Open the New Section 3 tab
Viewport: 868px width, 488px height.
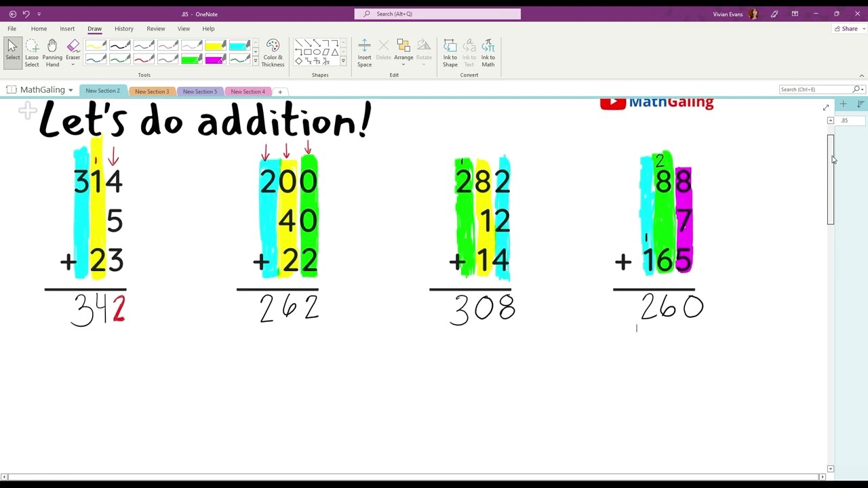click(x=152, y=91)
